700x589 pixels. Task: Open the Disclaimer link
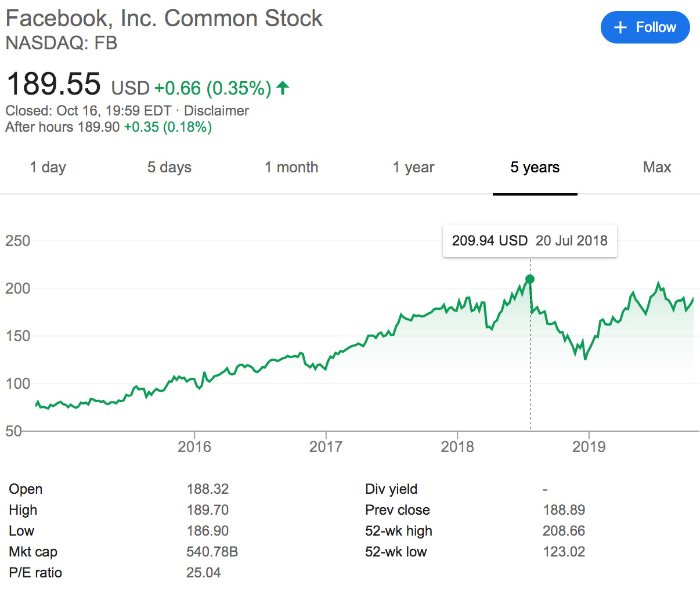tap(216, 111)
